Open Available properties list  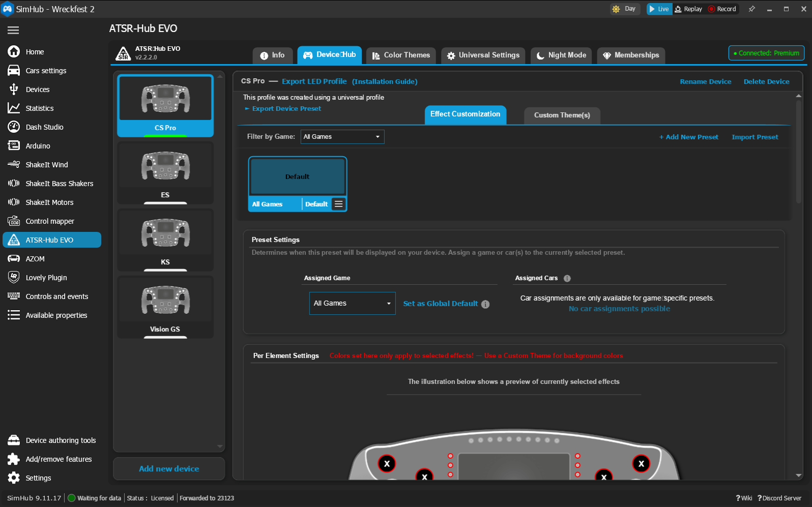[x=56, y=315]
